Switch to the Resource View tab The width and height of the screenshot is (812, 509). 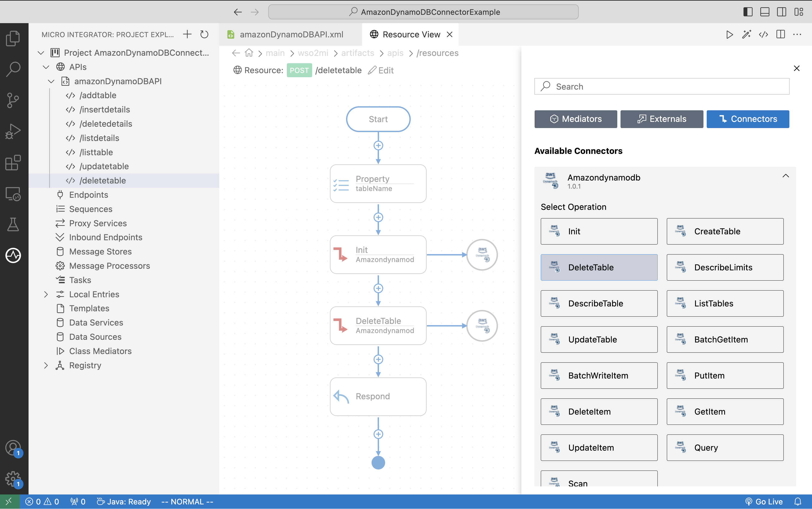click(x=411, y=34)
